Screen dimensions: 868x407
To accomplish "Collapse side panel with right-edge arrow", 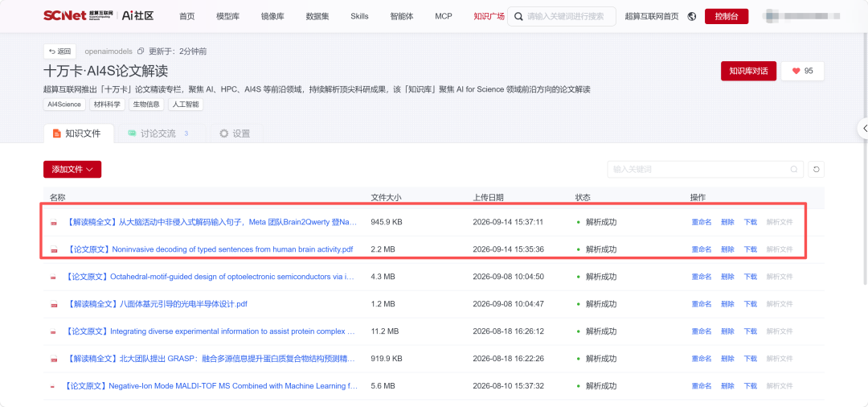I will click(x=863, y=129).
